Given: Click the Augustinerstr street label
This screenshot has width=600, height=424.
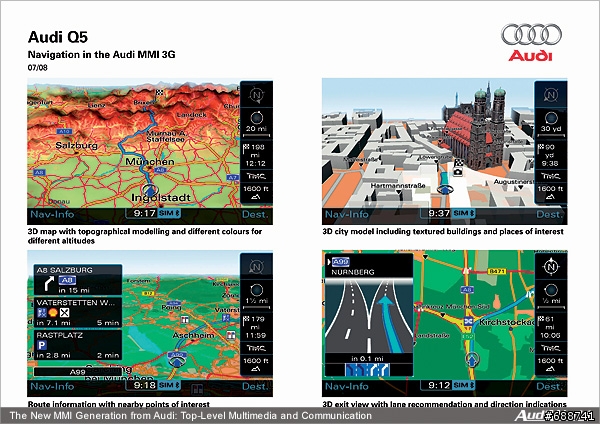Looking at the screenshot, I should click(x=514, y=181).
